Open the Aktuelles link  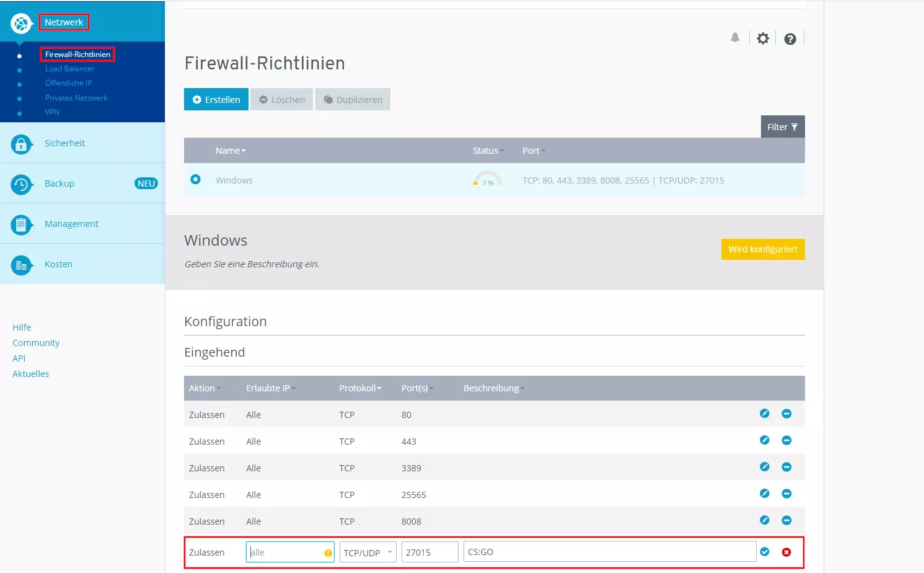(30, 374)
